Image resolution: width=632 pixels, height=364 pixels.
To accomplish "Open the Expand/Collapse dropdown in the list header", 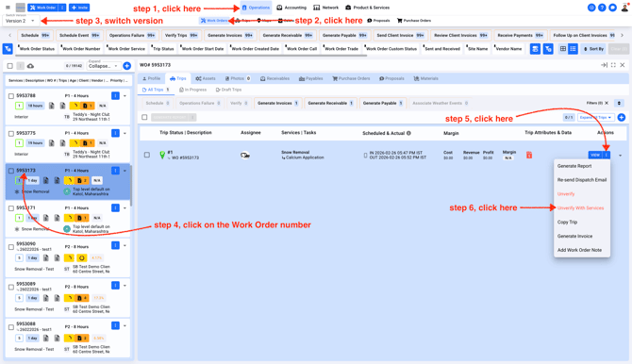I will [103, 65].
